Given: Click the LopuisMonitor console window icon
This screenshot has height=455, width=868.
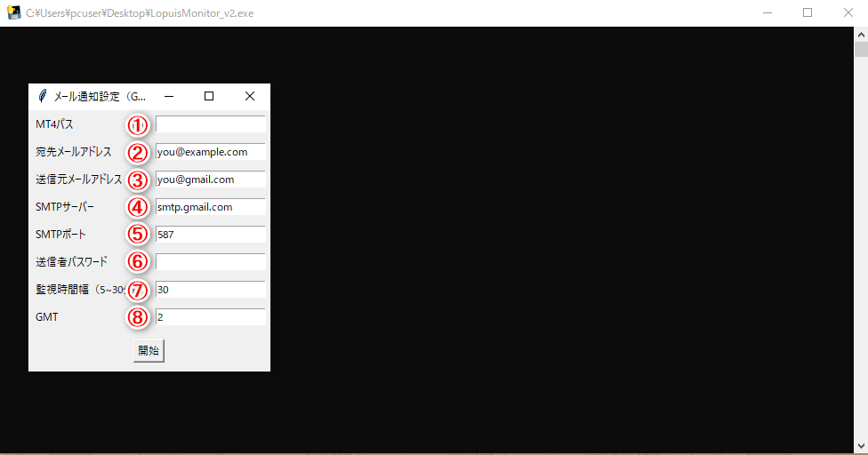Looking at the screenshot, I should (x=13, y=12).
